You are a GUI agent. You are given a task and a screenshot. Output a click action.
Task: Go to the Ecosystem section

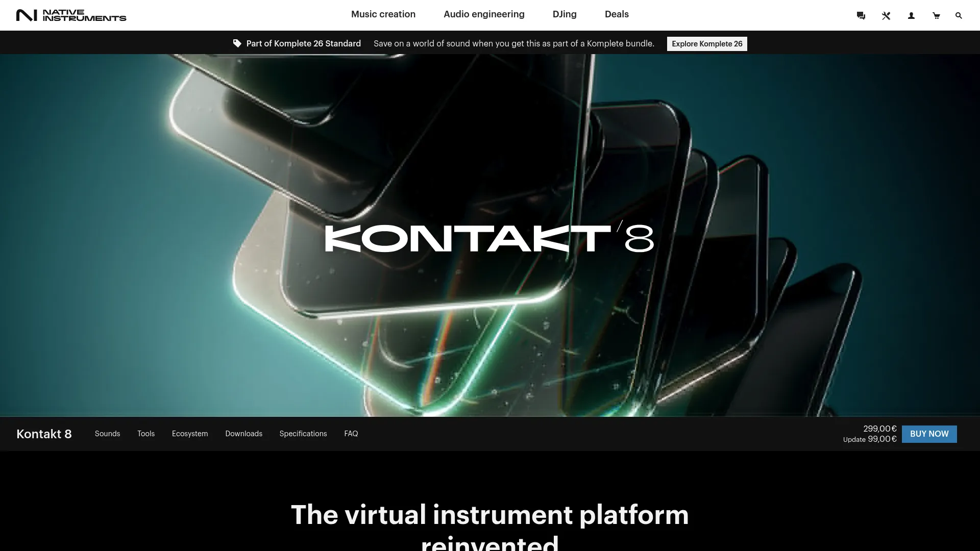coord(190,434)
